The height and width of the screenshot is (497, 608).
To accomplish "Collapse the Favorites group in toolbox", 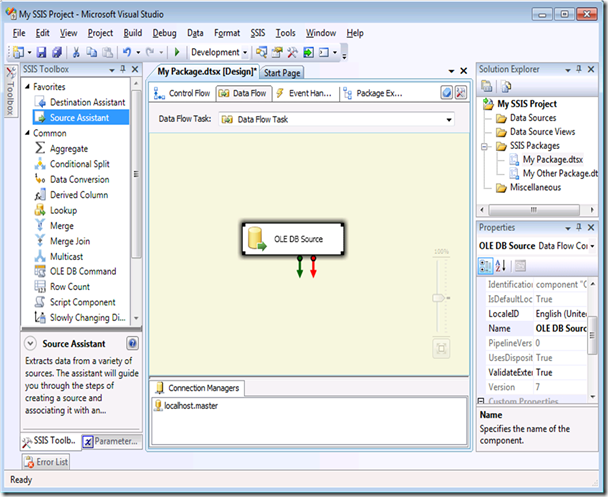I will coord(27,86).
